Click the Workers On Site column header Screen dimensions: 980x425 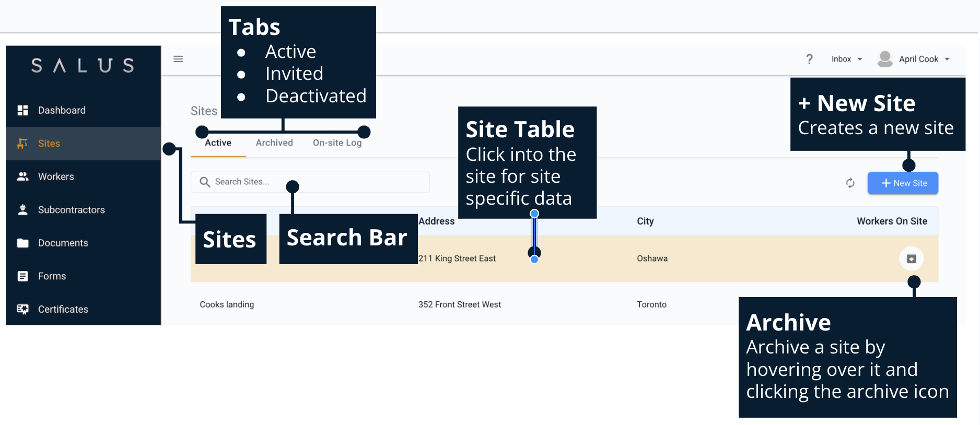(x=892, y=221)
